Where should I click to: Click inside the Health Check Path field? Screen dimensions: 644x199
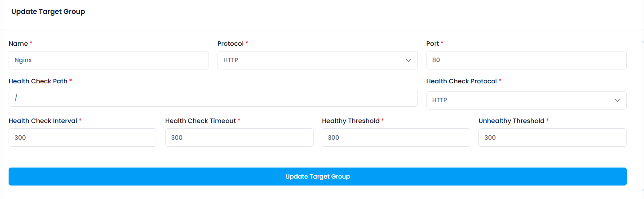(x=213, y=98)
